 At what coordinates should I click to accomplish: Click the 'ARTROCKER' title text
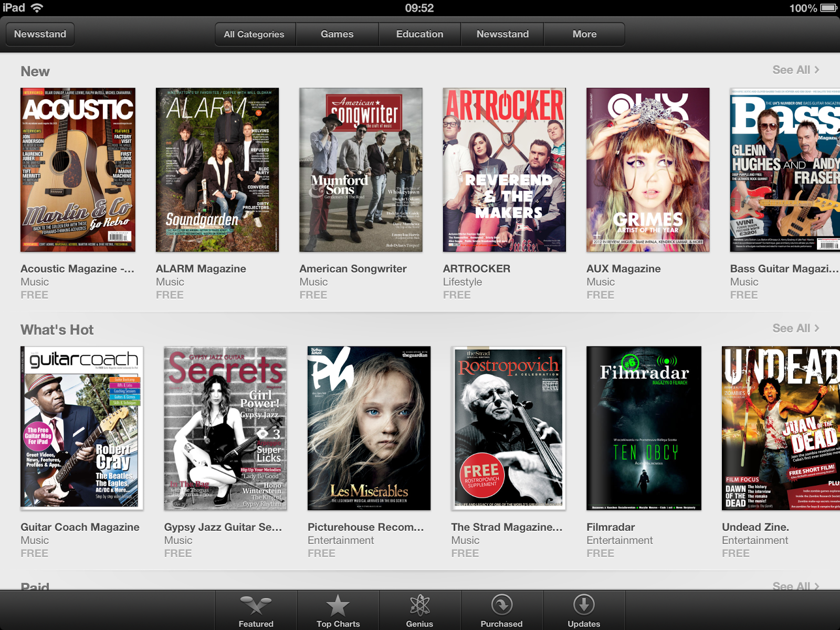[477, 269]
